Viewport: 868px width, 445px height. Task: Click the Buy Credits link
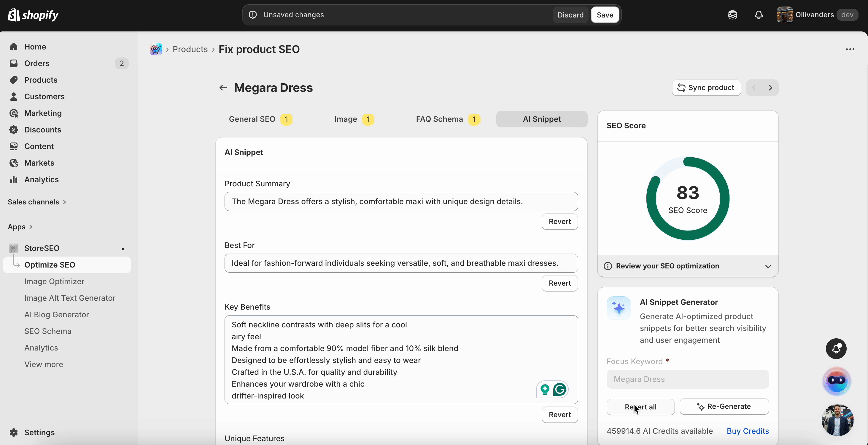pyautogui.click(x=747, y=431)
